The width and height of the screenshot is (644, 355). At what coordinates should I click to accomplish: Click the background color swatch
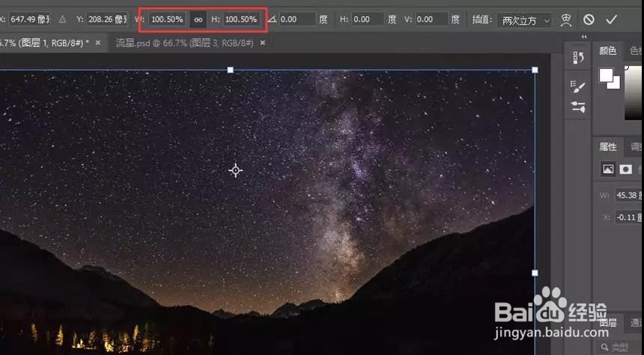click(615, 83)
